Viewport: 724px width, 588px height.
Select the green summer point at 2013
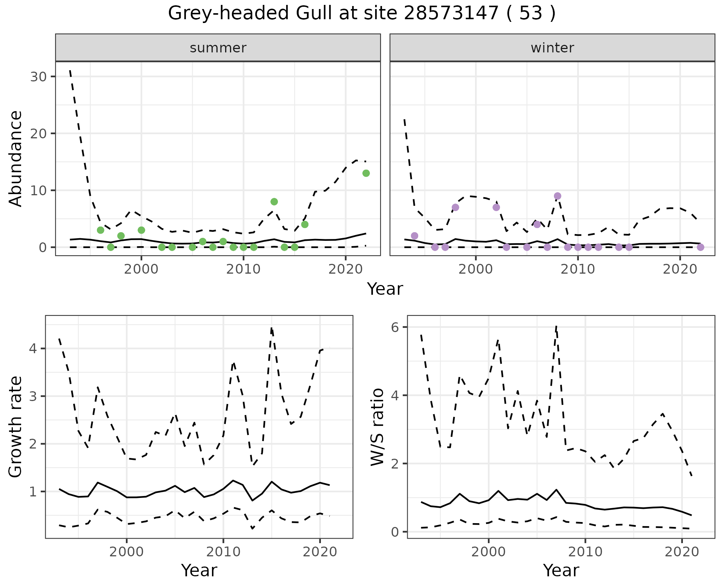coord(274,202)
